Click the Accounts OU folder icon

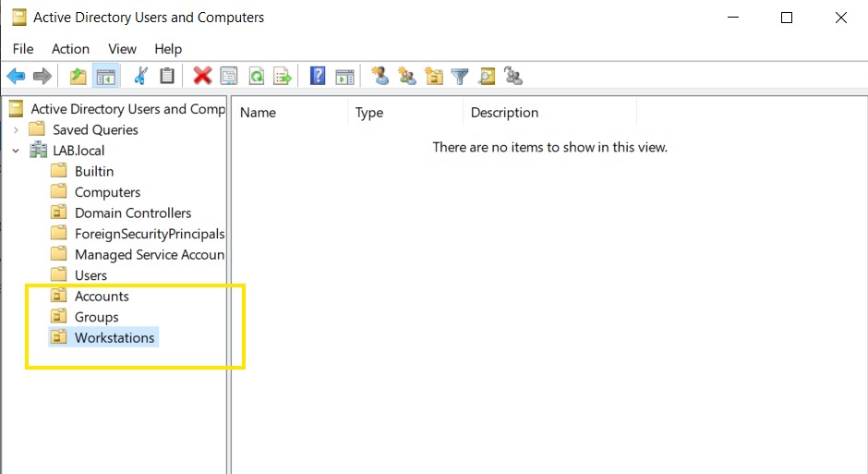[59, 296]
